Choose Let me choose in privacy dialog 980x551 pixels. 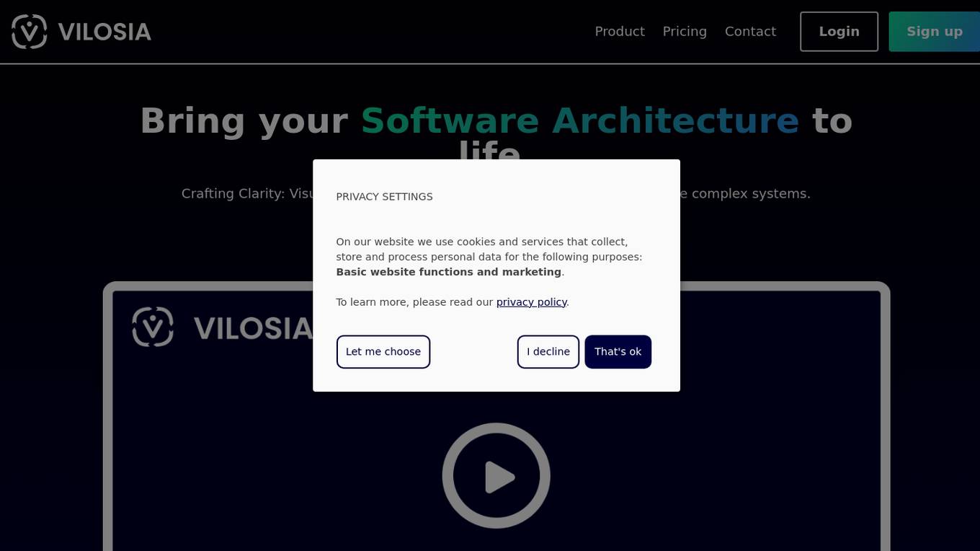pyautogui.click(x=383, y=352)
